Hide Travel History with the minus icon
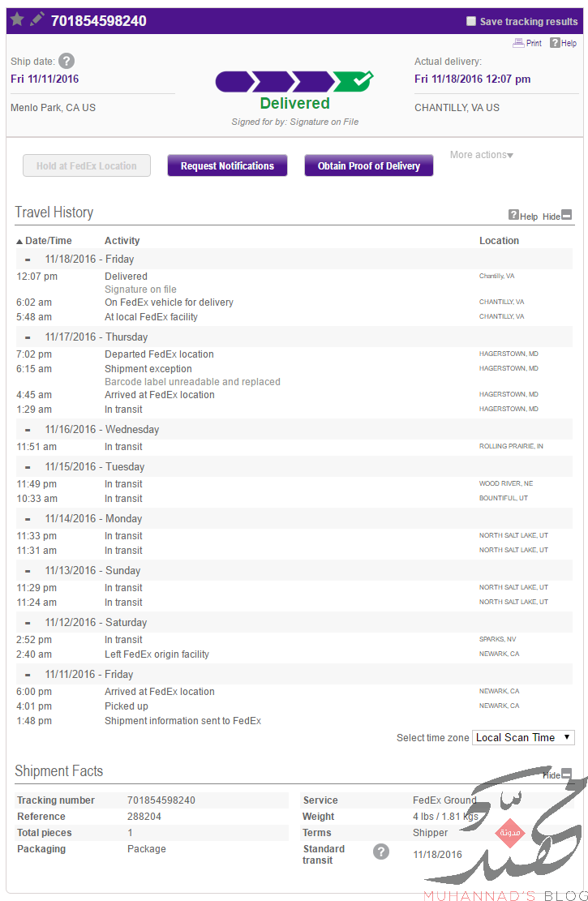 567,215
